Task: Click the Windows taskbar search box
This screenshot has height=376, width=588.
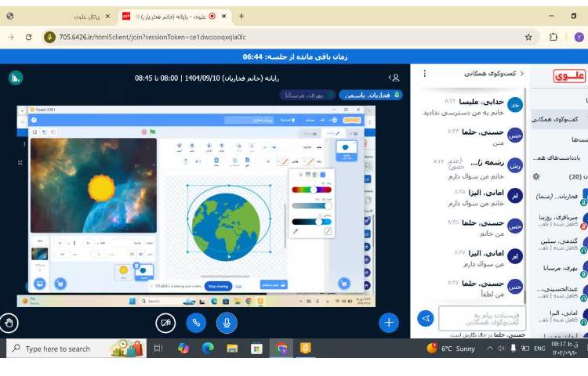Action: click(x=77, y=349)
